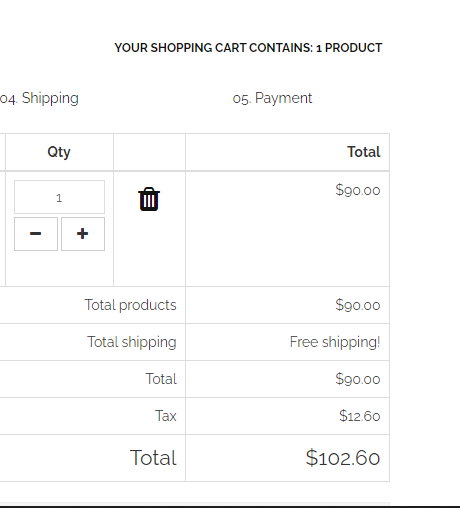Go to the 04. Shipping step
The width and height of the screenshot is (460, 508).
click(x=39, y=98)
